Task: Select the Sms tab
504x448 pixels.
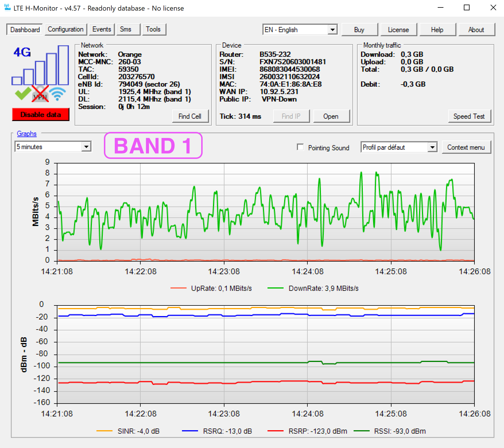Action: 128,29
